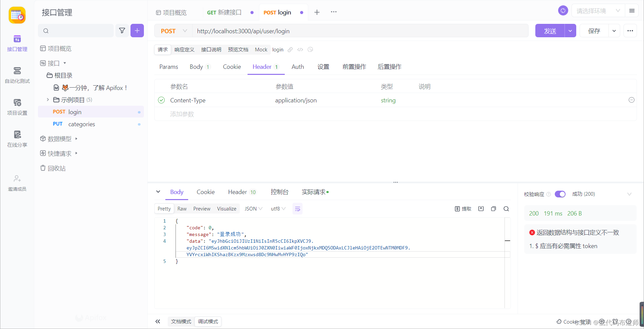
Task: Open the POST request method dropdown
Action: (173, 31)
